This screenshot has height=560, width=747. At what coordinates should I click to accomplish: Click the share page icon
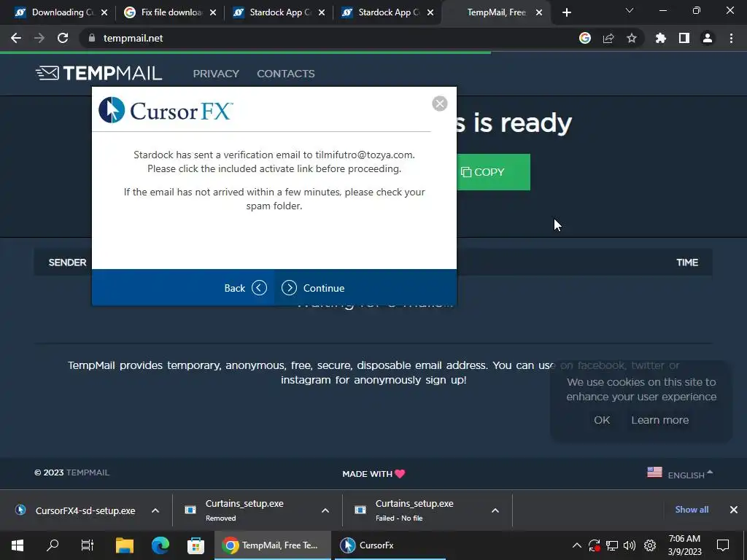point(608,38)
